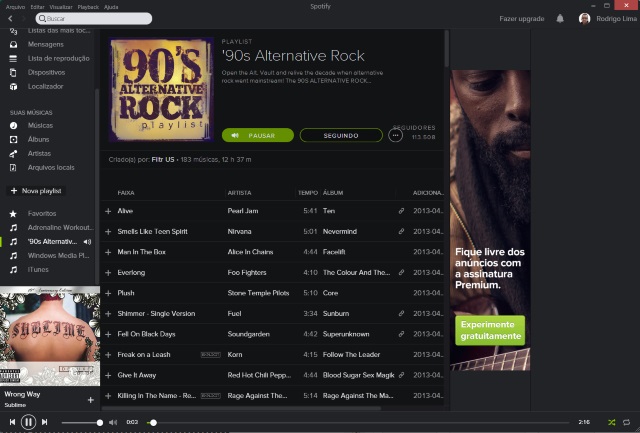640x433 pixels.
Task: Open Localizador icon in sidebar
Action: click(13, 87)
